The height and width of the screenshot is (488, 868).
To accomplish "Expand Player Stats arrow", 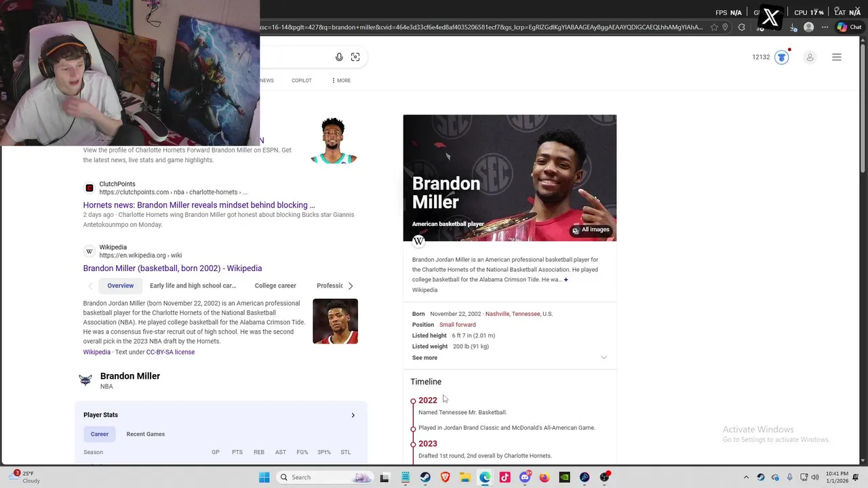I will tap(353, 415).
